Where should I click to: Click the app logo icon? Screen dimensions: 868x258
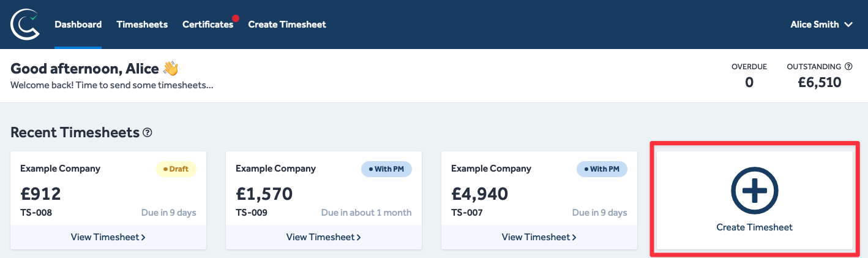(25, 25)
